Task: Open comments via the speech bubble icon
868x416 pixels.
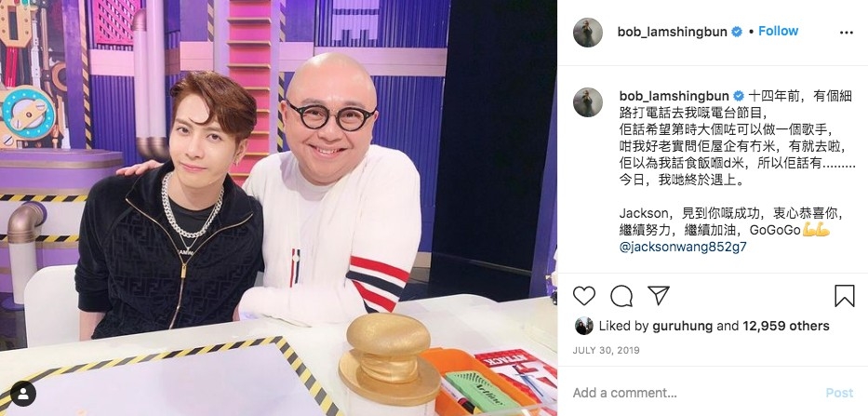Action: tap(621, 296)
